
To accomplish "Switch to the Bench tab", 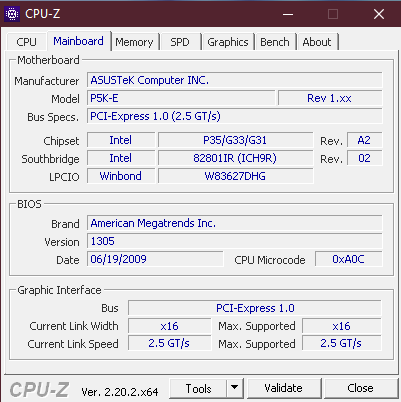I will coord(275,42).
